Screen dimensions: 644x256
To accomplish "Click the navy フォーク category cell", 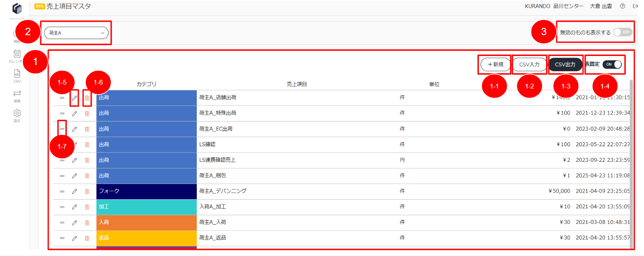I will (x=146, y=191).
